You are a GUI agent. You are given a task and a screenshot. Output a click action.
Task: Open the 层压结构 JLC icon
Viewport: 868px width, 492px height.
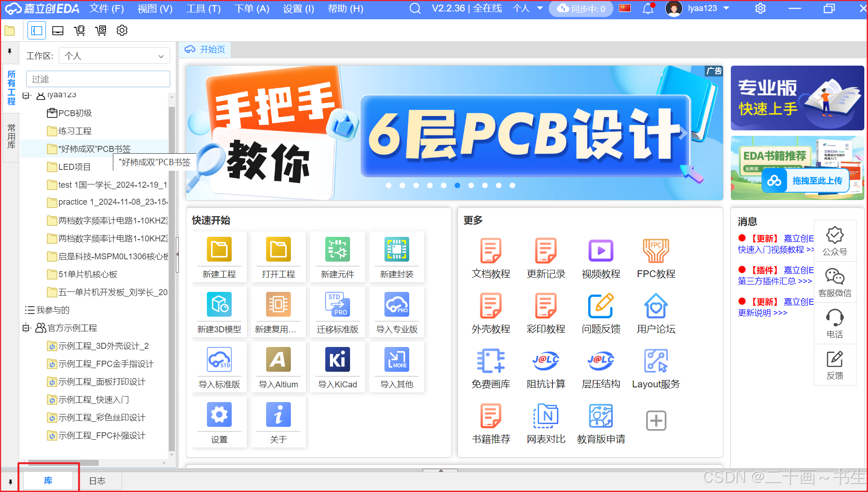pyautogui.click(x=601, y=361)
